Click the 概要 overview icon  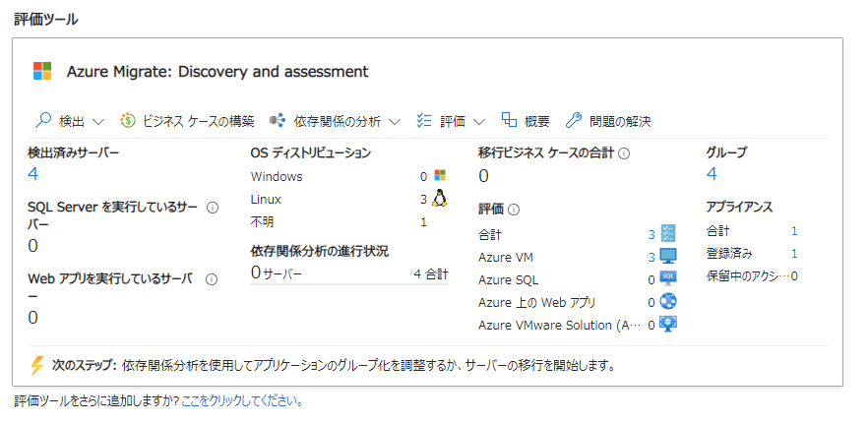tap(509, 120)
